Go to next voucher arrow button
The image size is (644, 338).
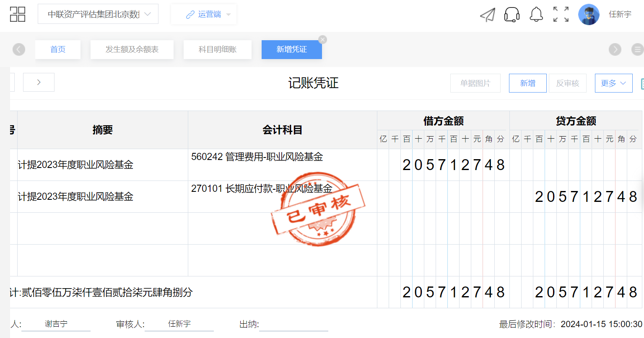point(39,83)
